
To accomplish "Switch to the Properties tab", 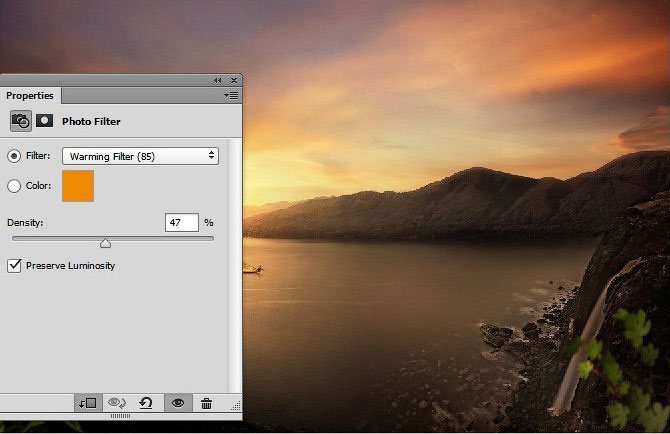I will pos(30,96).
